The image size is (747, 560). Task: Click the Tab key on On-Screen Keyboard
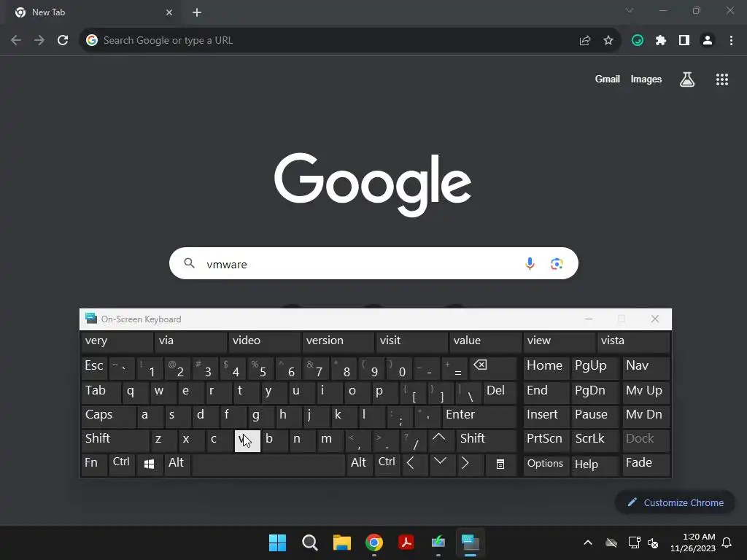[101, 392]
